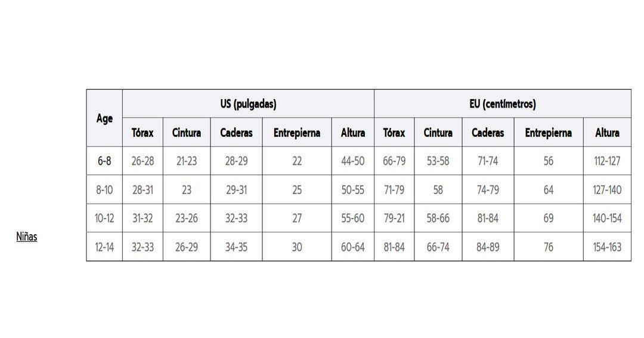Click the Niñas link

pos(26,236)
